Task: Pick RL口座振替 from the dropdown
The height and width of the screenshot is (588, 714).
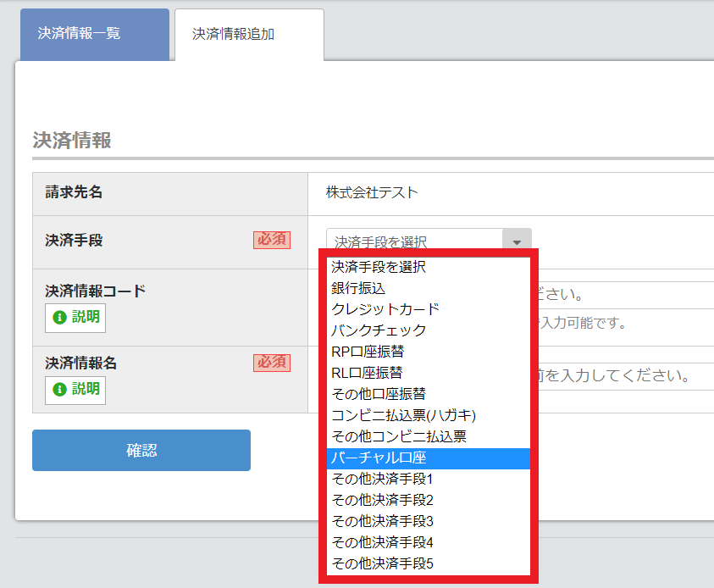Action: [x=367, y=373]
